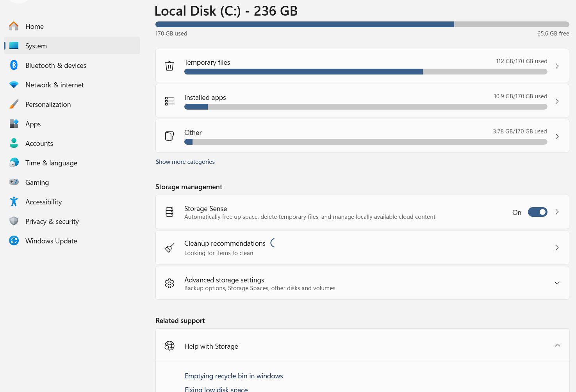Click the Temporary files trash can icon
Image resolution: width=576 pixels, height=392 pixels.
click(169, 66)
